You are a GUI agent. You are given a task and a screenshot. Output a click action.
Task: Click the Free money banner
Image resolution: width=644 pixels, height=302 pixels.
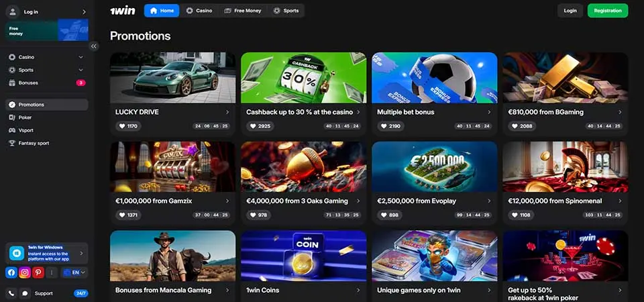tap(47, 32)
